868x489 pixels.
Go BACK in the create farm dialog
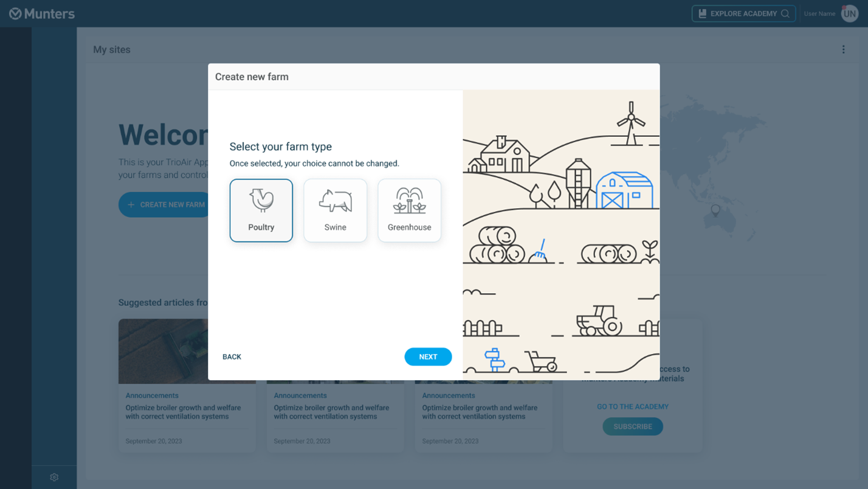point(232,357)
